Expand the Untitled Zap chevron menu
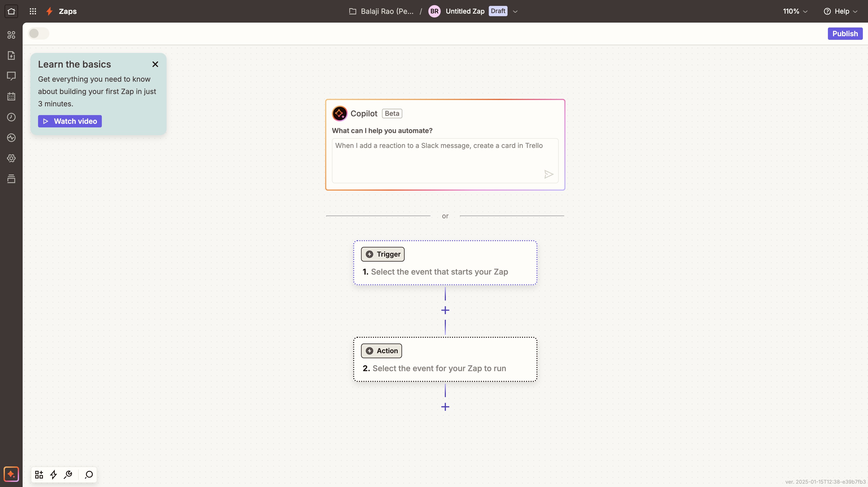The height and width of the screenshot is (487, 868). click(x=515, y=12)
